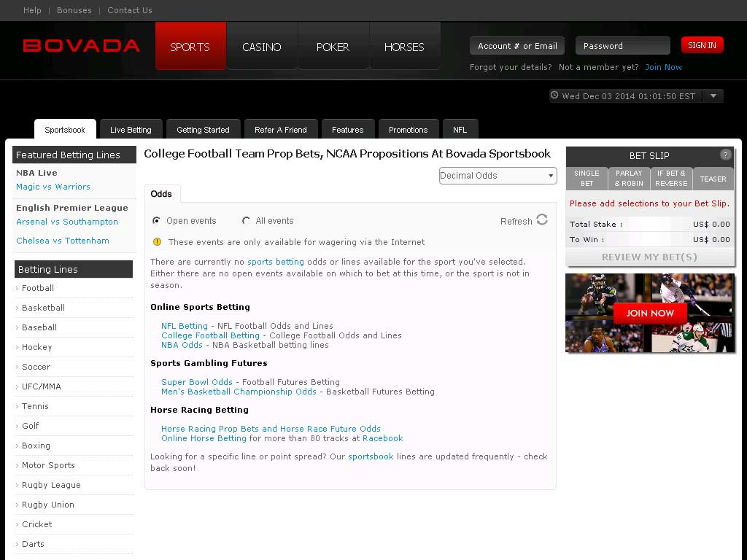Image resolution: width=747 pixels, height=560 pixels.
Task: Click the yellow warning info icon
Action: 157,241
